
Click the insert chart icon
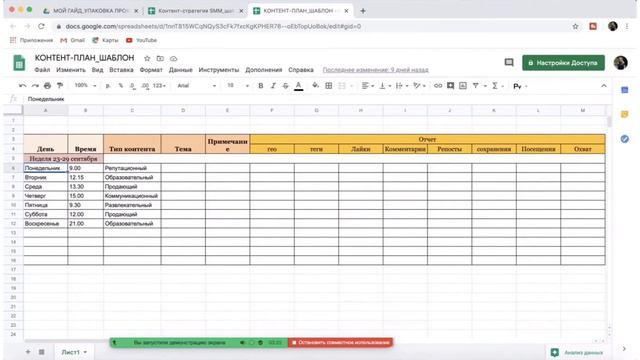click(463, 86)
